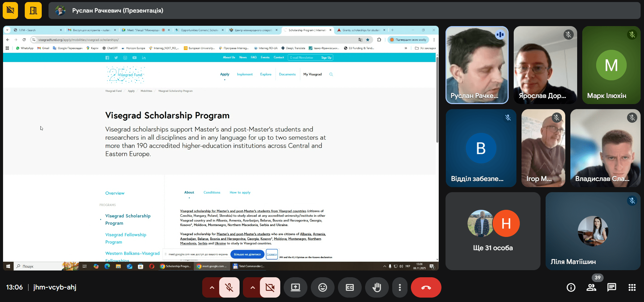This screenshot has width=644, height=302.
Task: Open the chat with everyone panel
Action: (x=611, y=287)
